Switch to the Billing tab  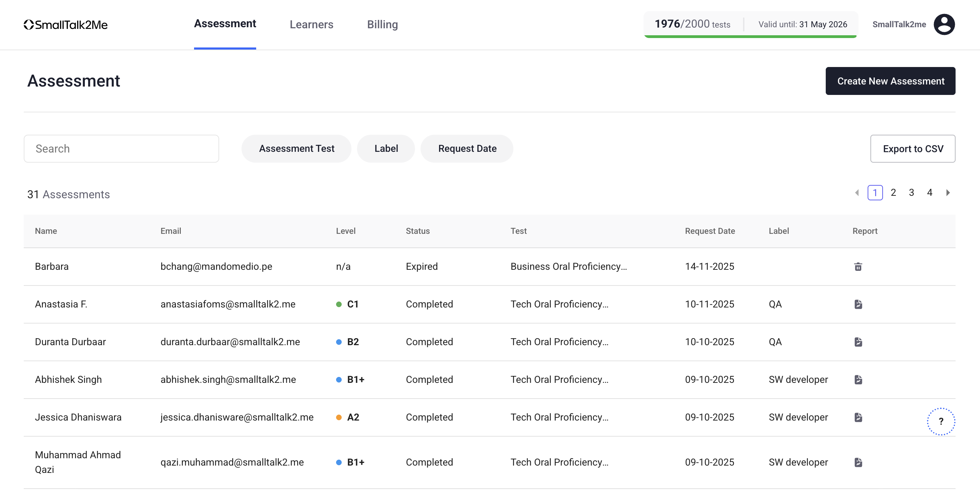click(383, 24)
